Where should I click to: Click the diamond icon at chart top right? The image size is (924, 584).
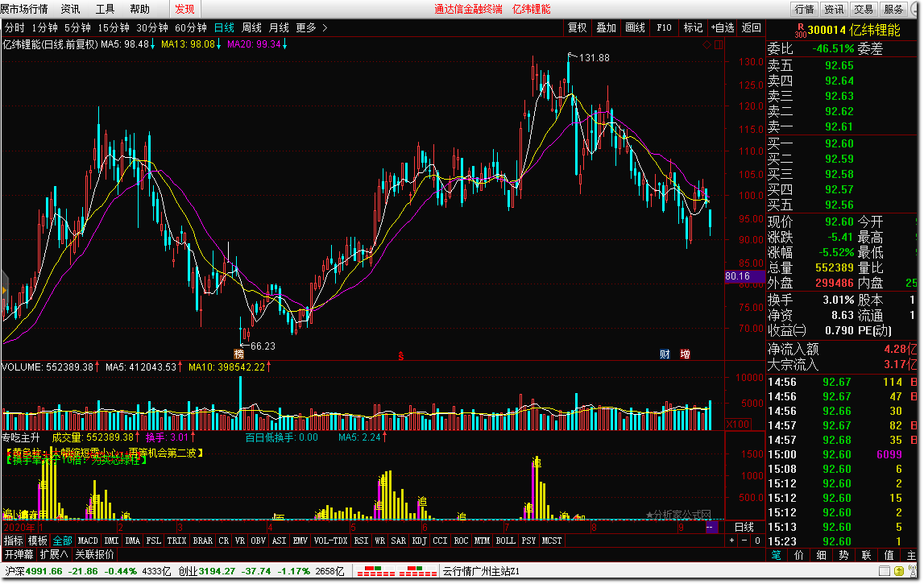pos(706,45)
